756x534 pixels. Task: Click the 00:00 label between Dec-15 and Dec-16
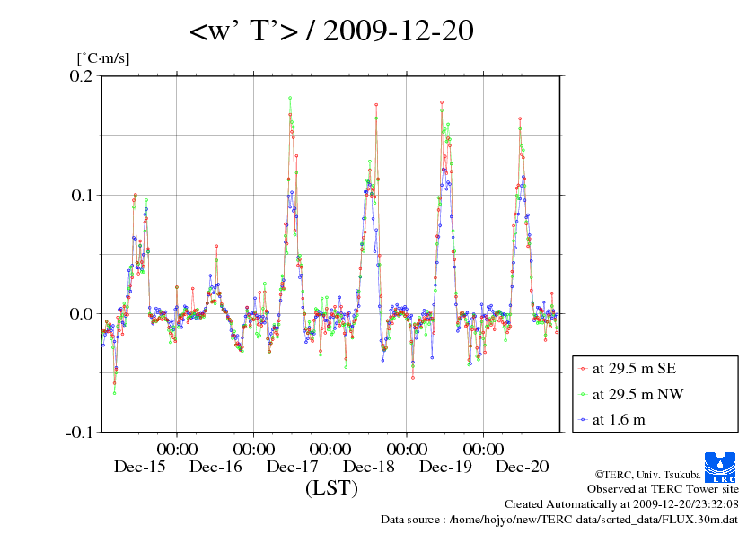(177, 449)
